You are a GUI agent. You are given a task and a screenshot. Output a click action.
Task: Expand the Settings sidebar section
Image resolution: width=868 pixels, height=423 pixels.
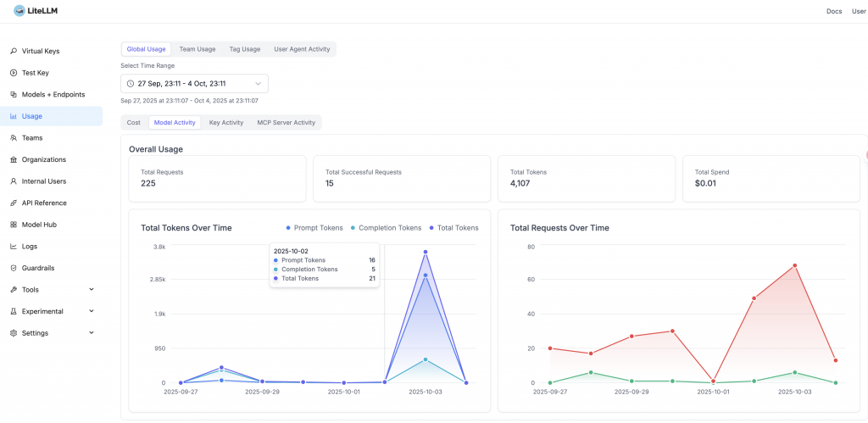tap(92, 333)
